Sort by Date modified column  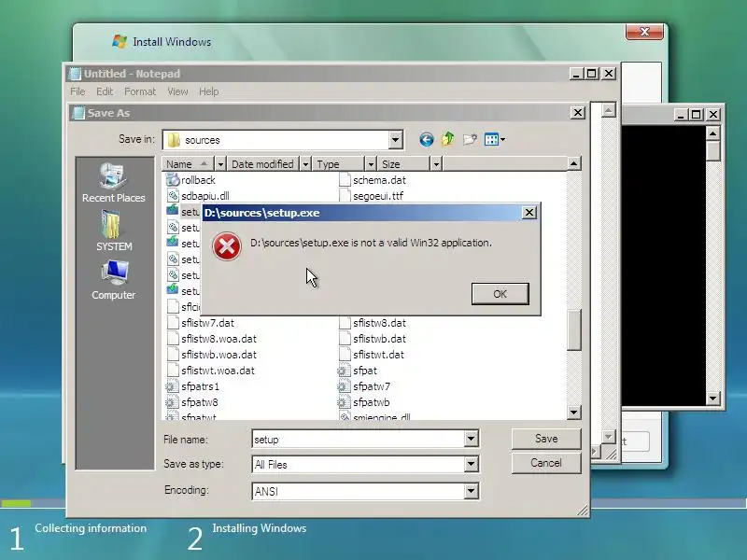pos(262,164)
